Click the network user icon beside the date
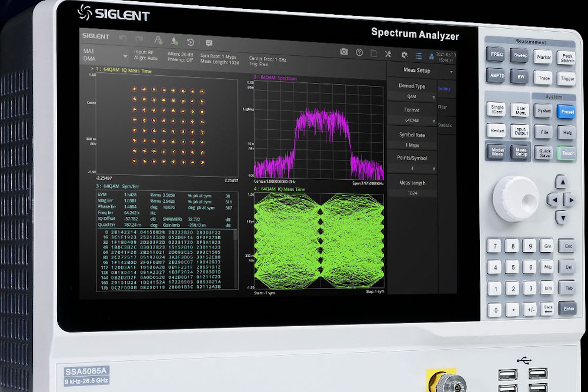 [x=432, y=56]
